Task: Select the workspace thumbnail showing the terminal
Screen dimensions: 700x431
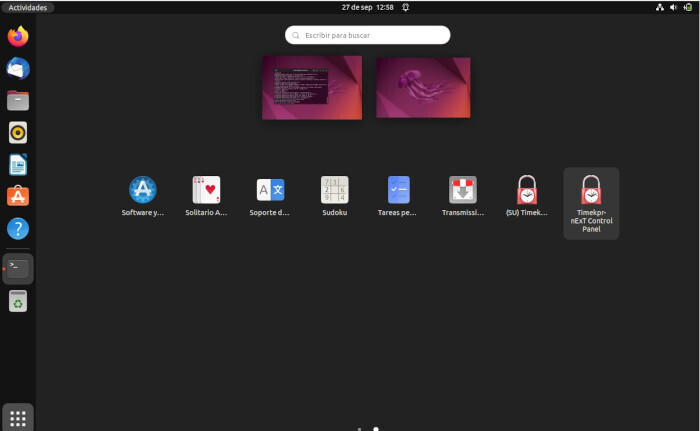Action: 312,87
